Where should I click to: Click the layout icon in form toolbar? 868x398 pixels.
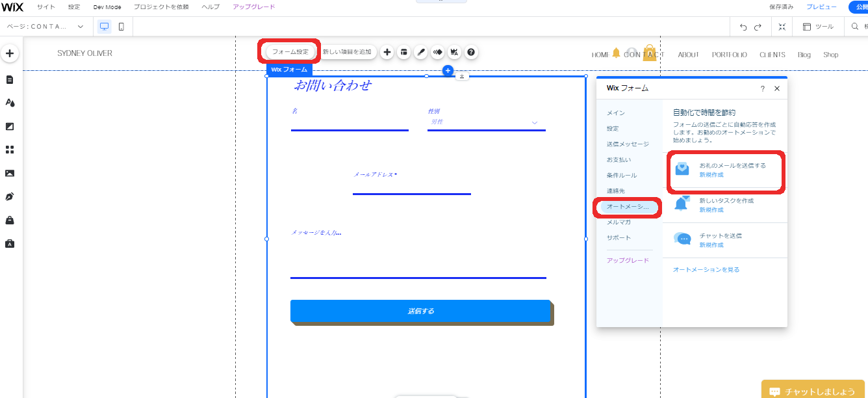[403, 52]
